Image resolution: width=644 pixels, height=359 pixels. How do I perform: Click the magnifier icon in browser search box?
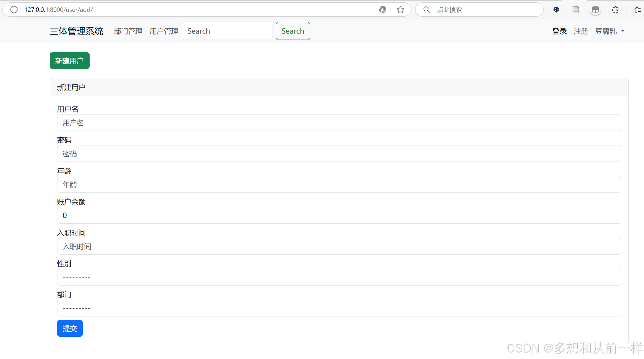[426, 10]
